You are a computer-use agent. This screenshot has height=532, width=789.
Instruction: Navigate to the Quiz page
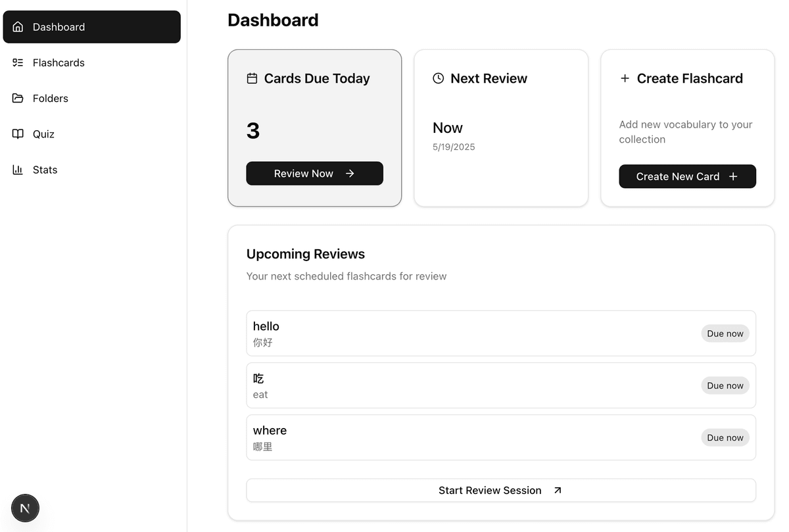click(92, 133)
